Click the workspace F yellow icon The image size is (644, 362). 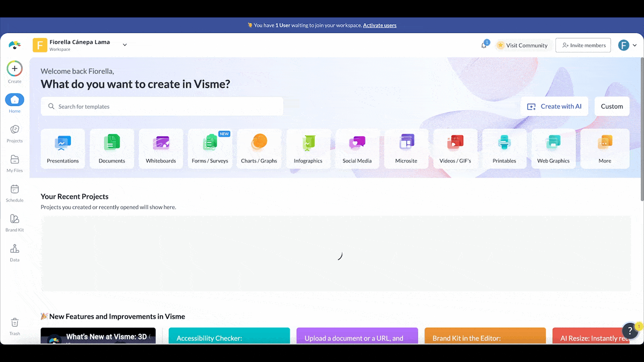[40, 45]
